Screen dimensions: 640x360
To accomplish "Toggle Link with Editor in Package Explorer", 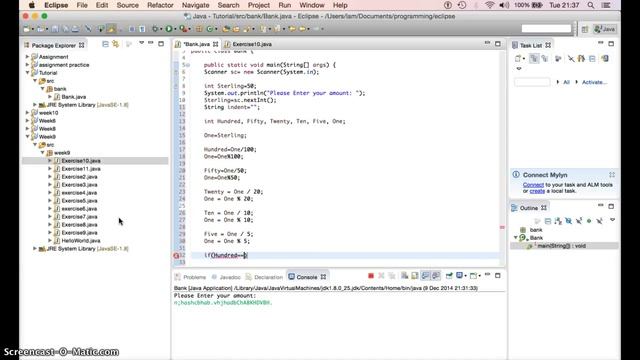I will coord(116,44).
